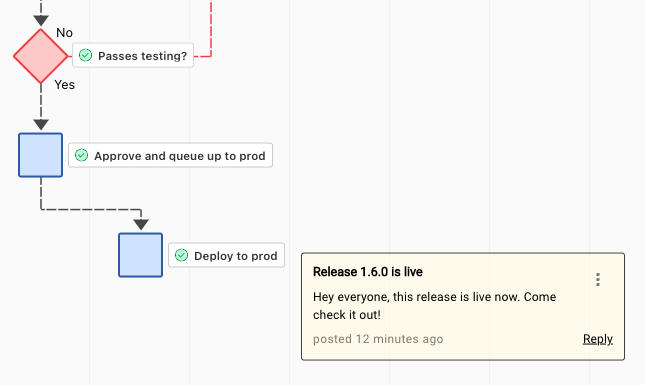645x385 pixels.
Task: Select the blue square beside 'Approve and queue up to prod'
Action: [x=40, y=155]
